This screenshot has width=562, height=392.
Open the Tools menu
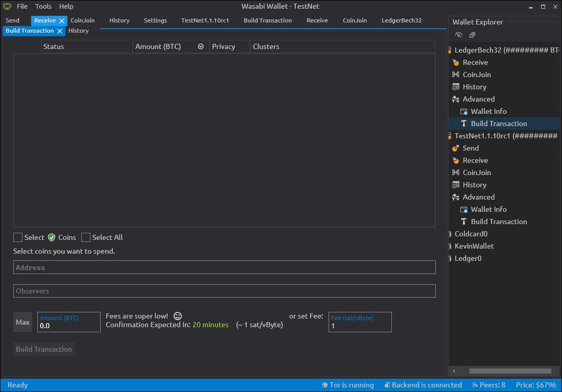point(43,6)
